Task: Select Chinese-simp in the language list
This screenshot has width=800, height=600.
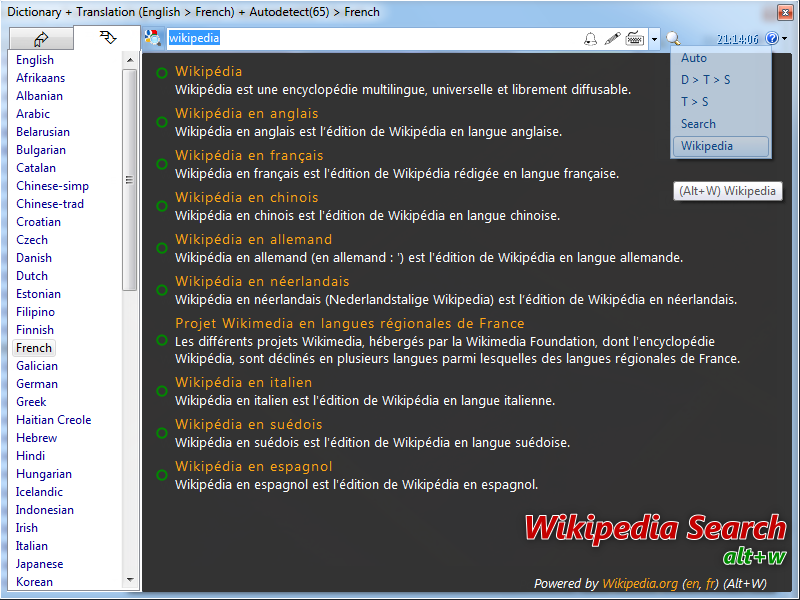Action: tap(53, 186)
